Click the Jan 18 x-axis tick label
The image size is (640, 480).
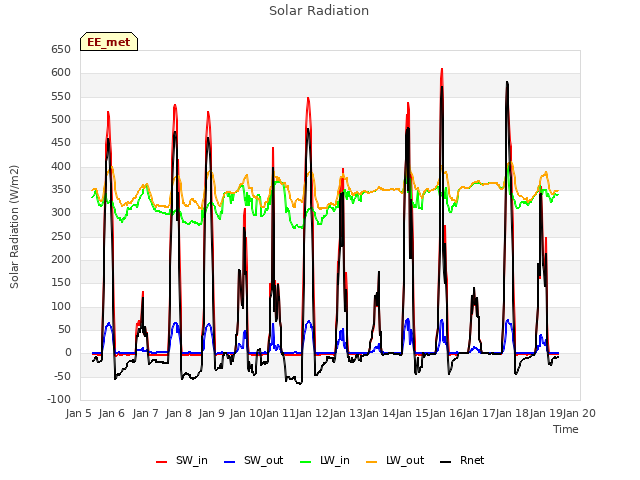coord(512,413)
